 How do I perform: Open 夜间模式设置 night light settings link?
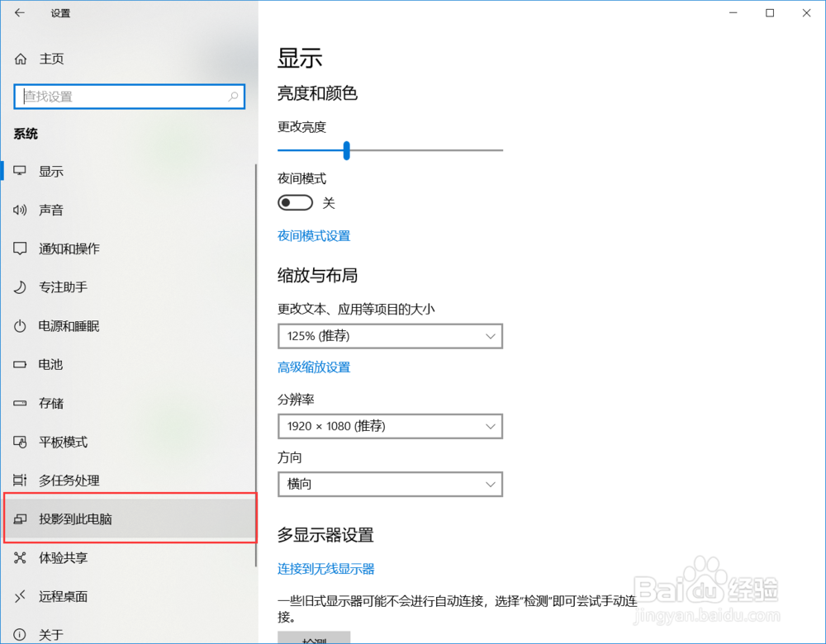pyautogui.click(x=314, y=235)
